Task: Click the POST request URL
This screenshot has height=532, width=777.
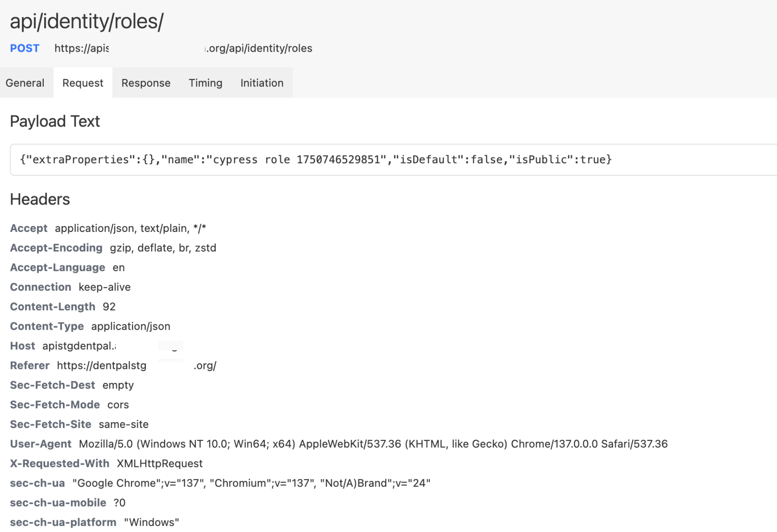Action: point(183,48)
